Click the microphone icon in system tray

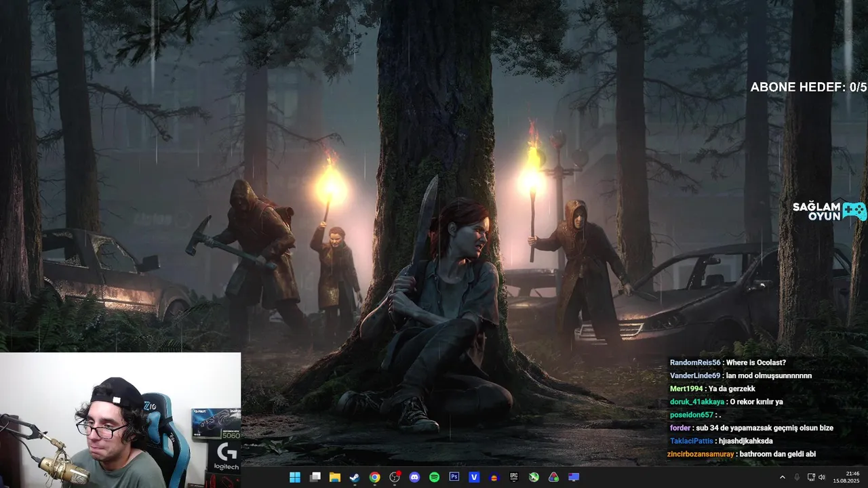797,477
